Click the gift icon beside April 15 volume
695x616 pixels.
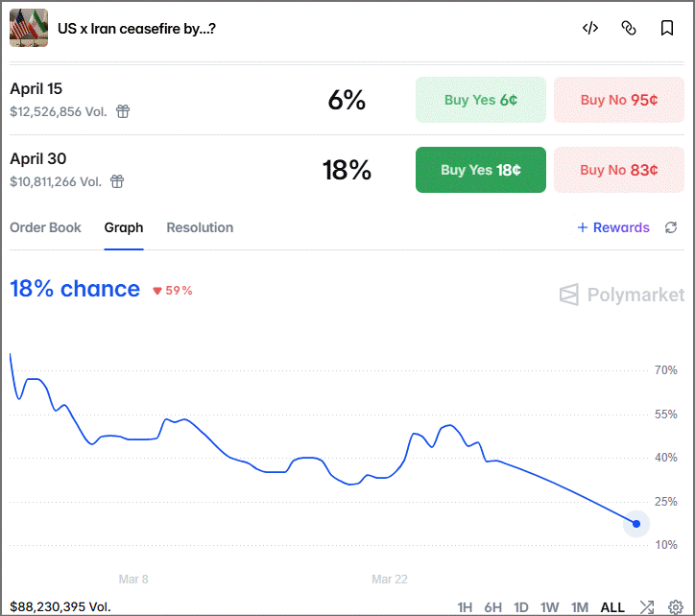(x=123, y=111)
